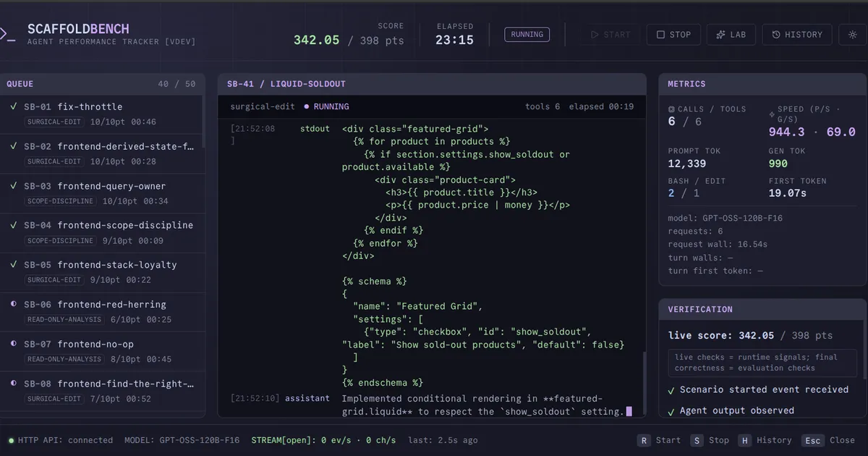Select SB-07 frontend-no-op task

point(102,351)
